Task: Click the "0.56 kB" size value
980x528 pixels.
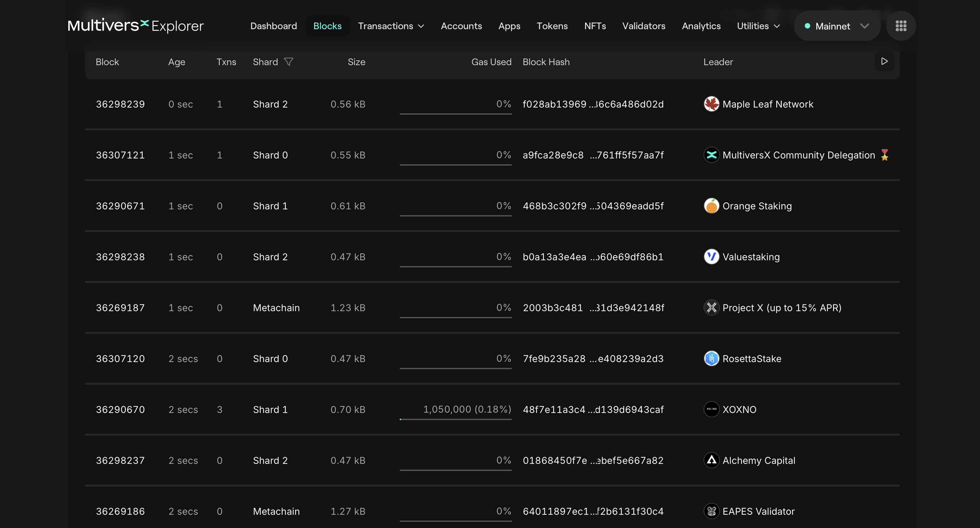Action: (x=348, y=104)
